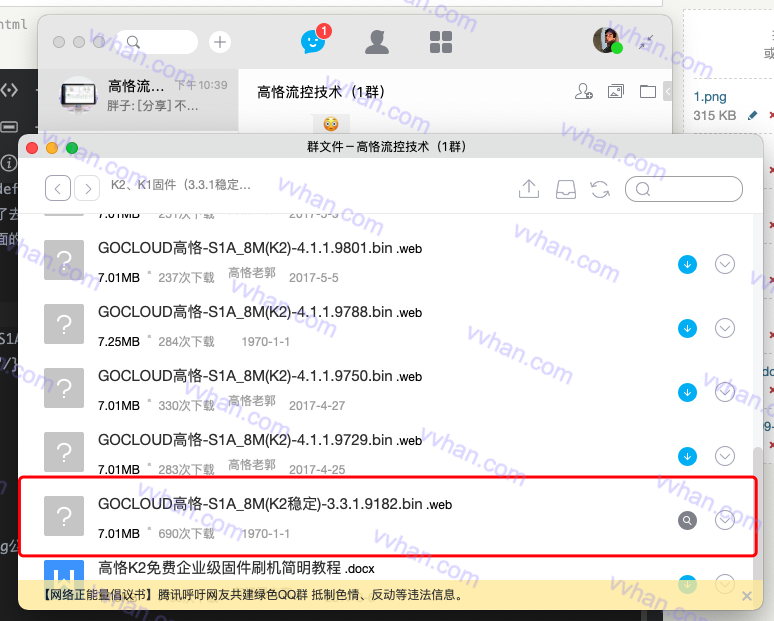
Task: Go forward in the group files window
Action: click(87, 188)
